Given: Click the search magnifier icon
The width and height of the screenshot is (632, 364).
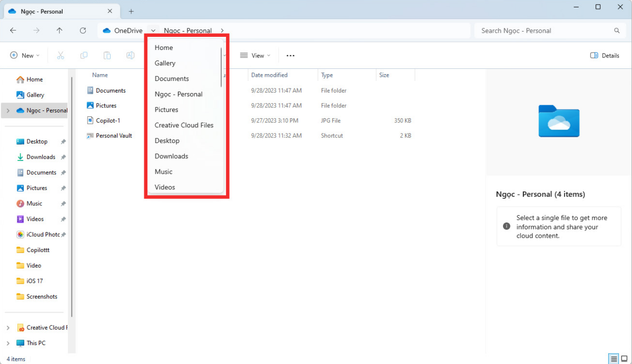Looking at the screenshot, I should [617, 31].
